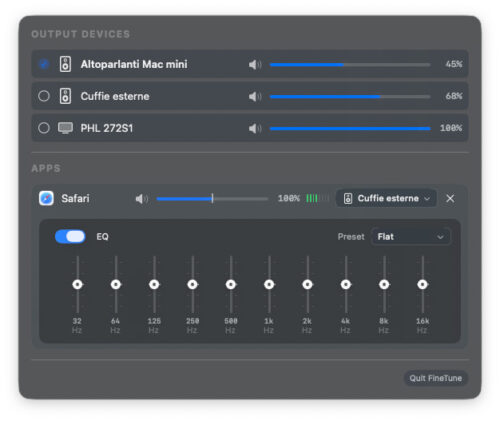500x421 pixels.
Task: Adjust Cuffie esterne volume slider
Action: point(350,96)
